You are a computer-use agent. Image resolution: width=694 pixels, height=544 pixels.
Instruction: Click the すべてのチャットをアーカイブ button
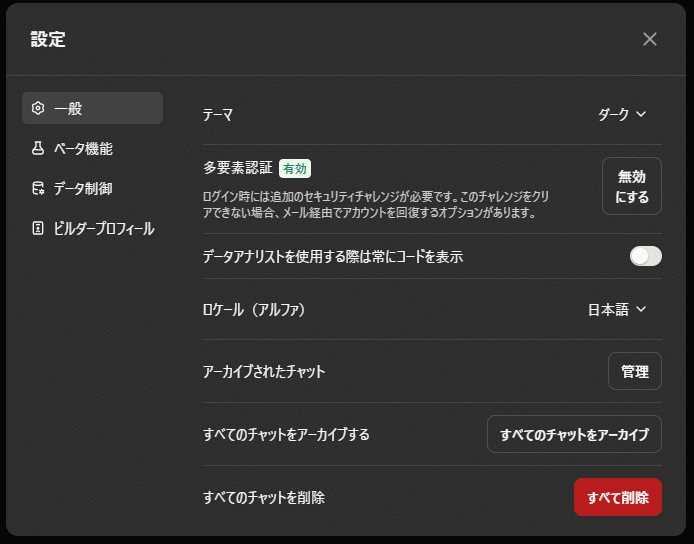(x=574, y=434)
